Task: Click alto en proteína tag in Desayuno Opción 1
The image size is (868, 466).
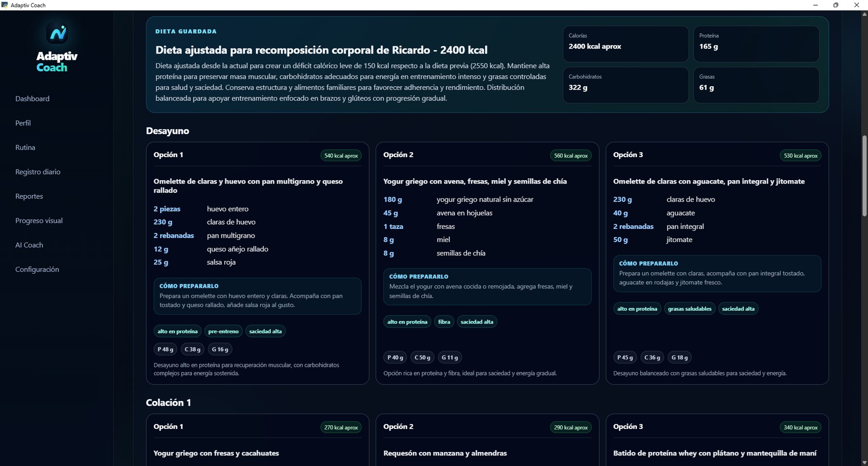Action: click(177, 331)
